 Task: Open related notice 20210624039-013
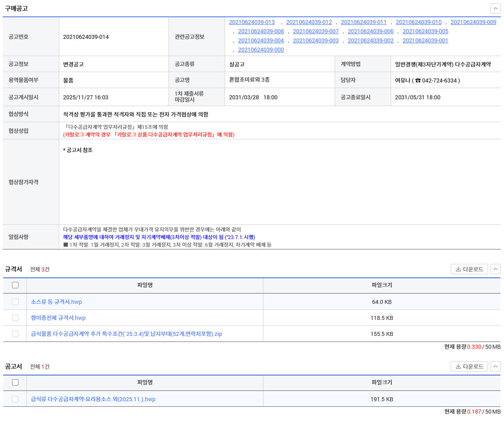(x=252, y=22)
